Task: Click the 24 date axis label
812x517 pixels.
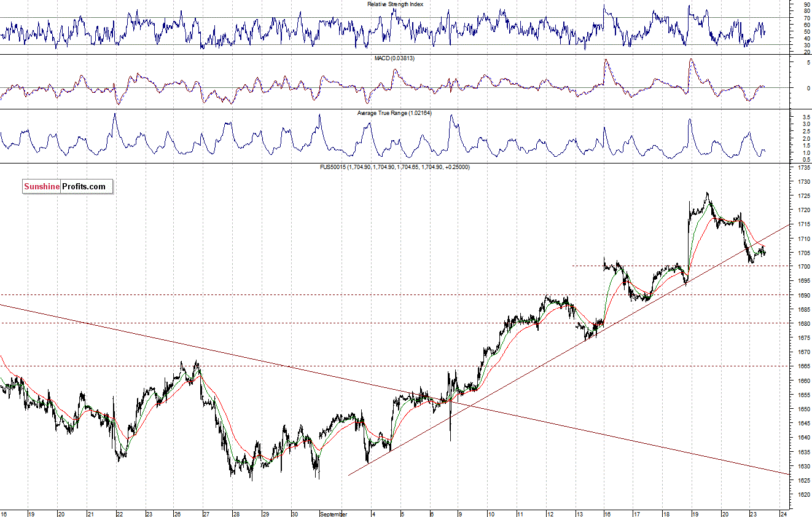Action: tap(783, 513)
